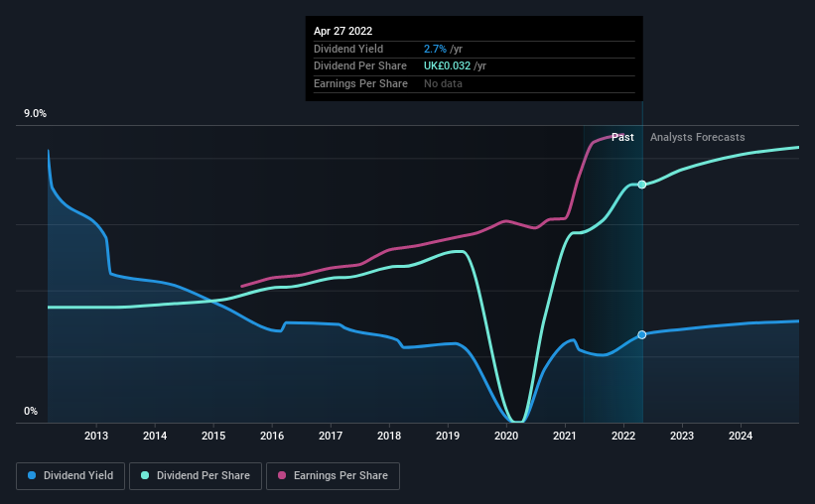Viewport: 815px width, 504px height.
Task: Click the 2022 x-axis year label
Action: pyautogui.click(x=623, y=436)
